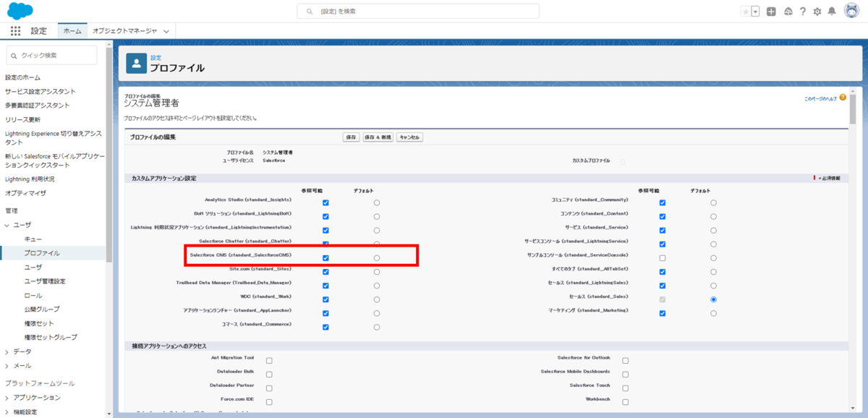Screen dimensions: 868x418
Task: Open the dropdown chevron beside オブジェクトマネージャ
Action: pos(166,31)
